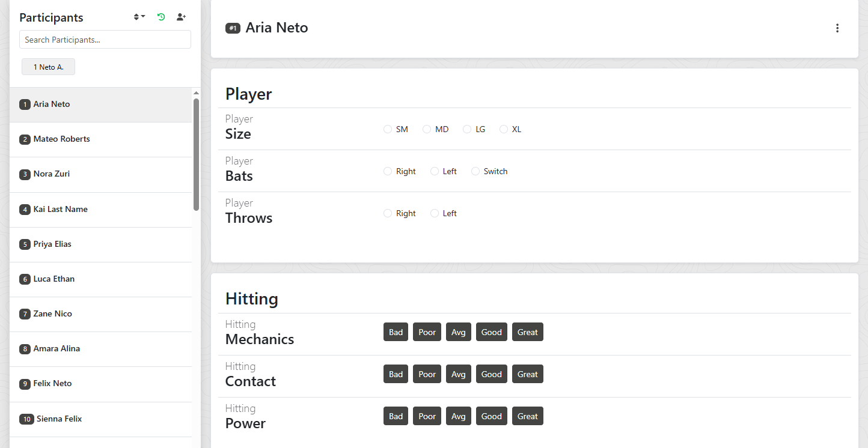Click the numbered badge next to Mateo Roberts
Screen dimensions: 868x448
[25, 139]
